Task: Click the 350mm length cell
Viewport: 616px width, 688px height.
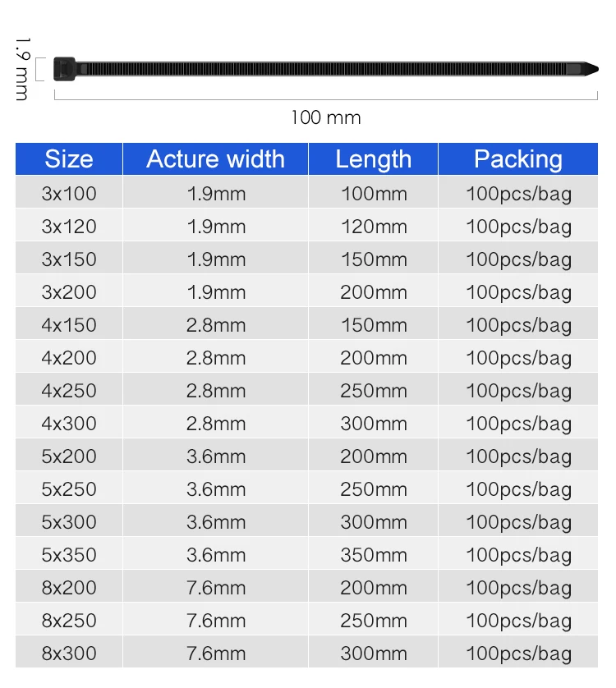Action: [x=373, y=555]
